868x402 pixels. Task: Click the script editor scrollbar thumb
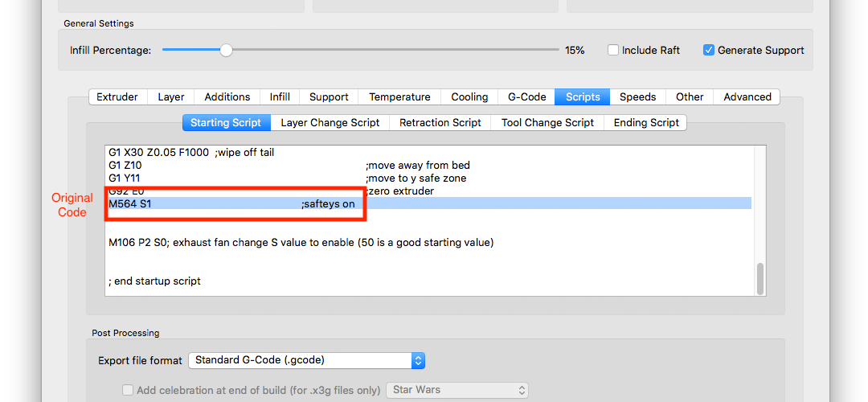[x=759, y=279]
